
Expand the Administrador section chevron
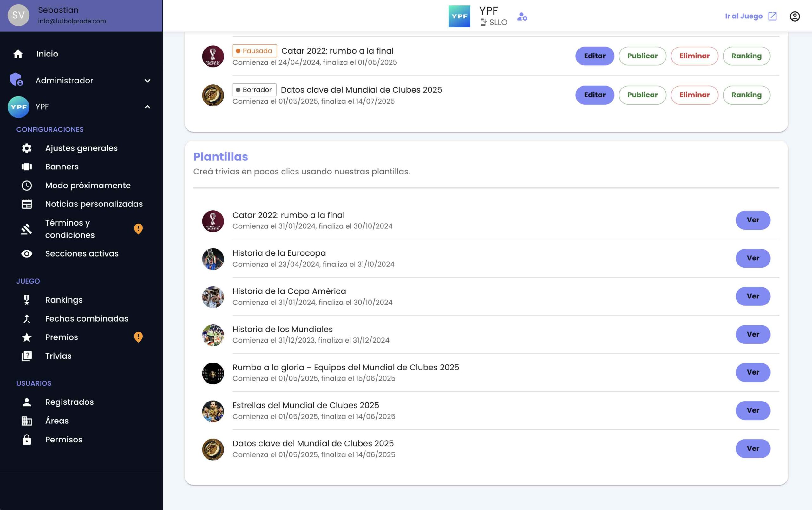click(x=147, y=81)
